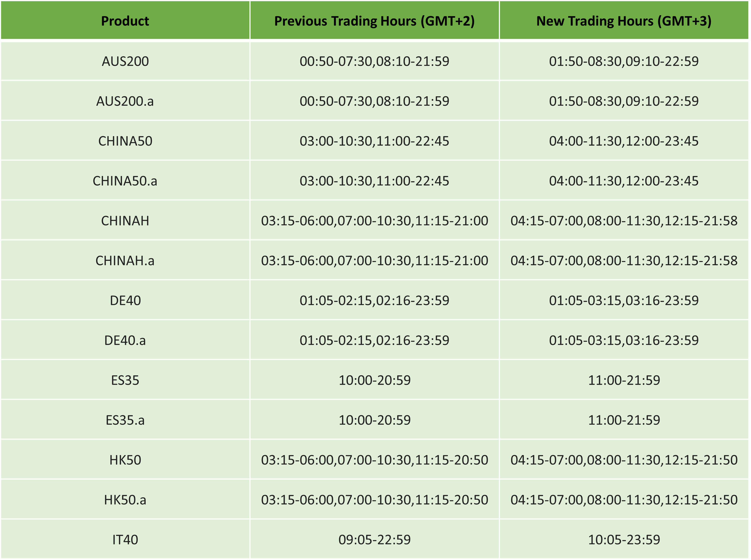The height and width of the screenshot is (560, 751).
Task: Select the CHINA50 product cell
Action: click(x=125, y=141)
